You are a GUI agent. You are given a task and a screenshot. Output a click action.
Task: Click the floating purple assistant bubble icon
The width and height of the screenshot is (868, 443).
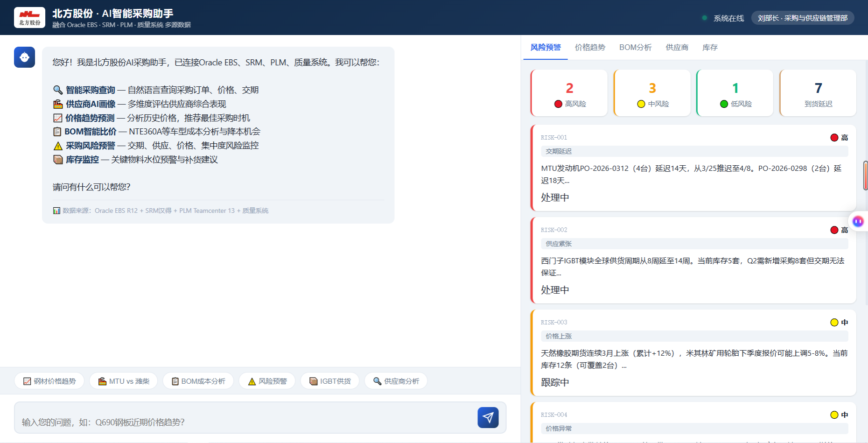(858, 221)
